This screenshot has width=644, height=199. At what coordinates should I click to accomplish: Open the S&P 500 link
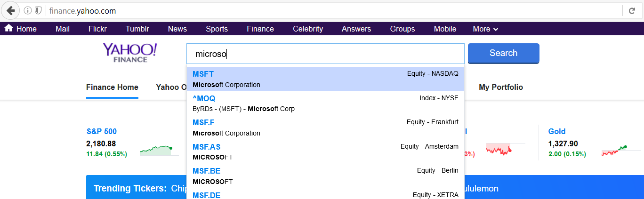click(102, 132)
